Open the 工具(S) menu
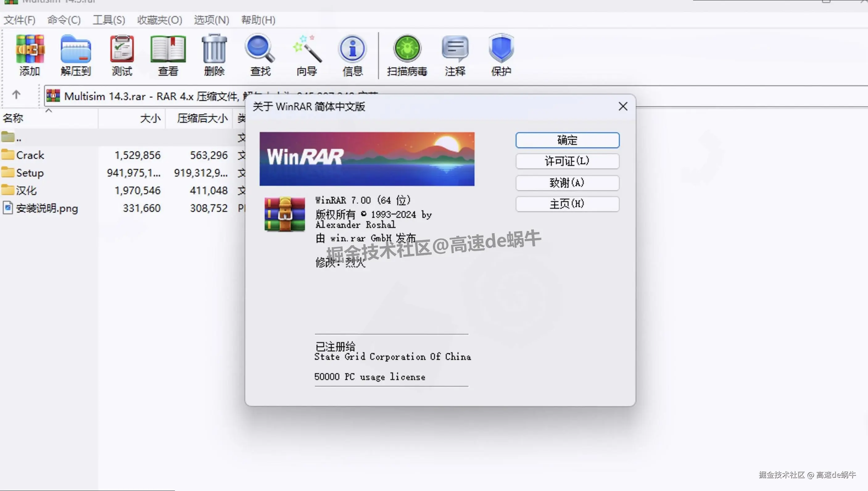 [x=109, y=20]
